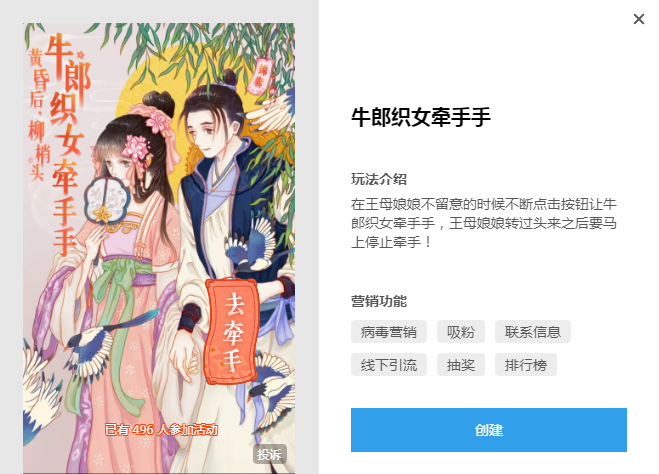This screenshot has width=659, height=474.
Task: Click the 抽奖 tag
Action: pos(461,365)
